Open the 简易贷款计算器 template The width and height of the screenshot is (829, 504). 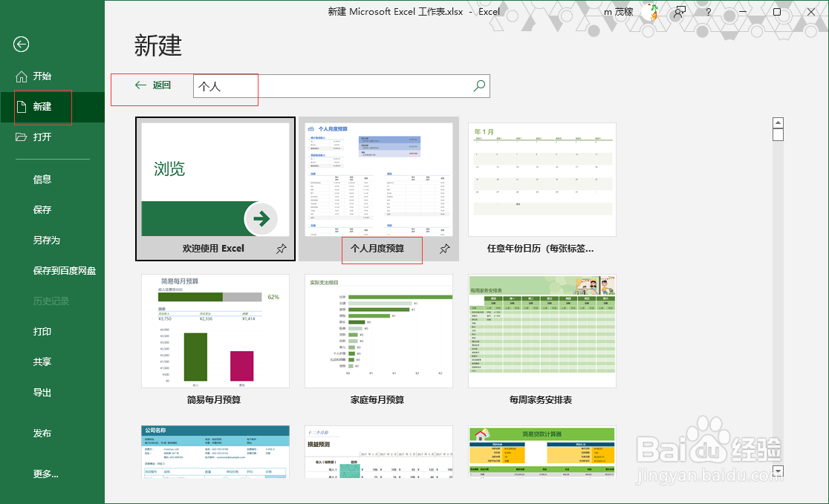click(x=542, y=452)
